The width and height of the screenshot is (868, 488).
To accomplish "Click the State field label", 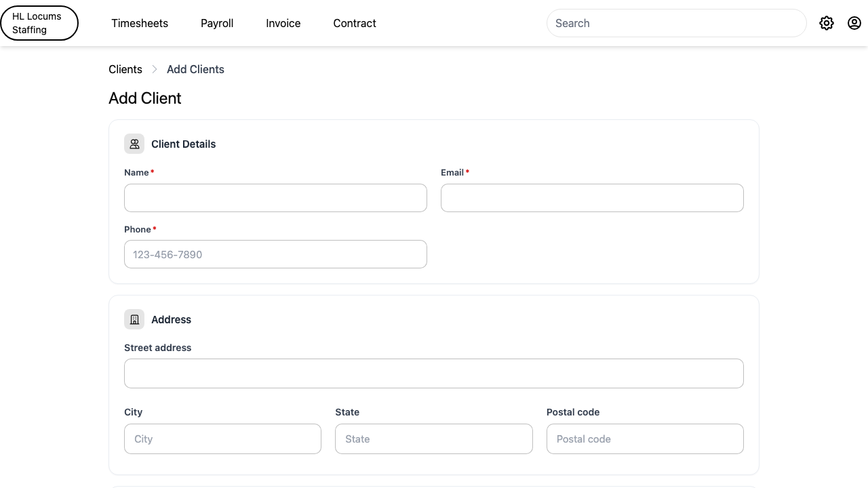I will pyautogui.click(x=347, y=412).
